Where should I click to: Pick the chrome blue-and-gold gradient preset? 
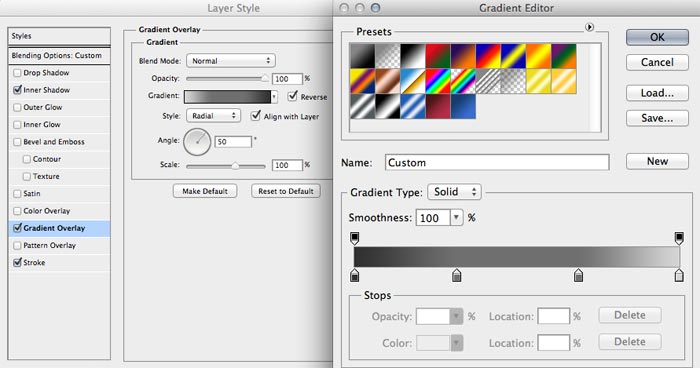(412, 81)
